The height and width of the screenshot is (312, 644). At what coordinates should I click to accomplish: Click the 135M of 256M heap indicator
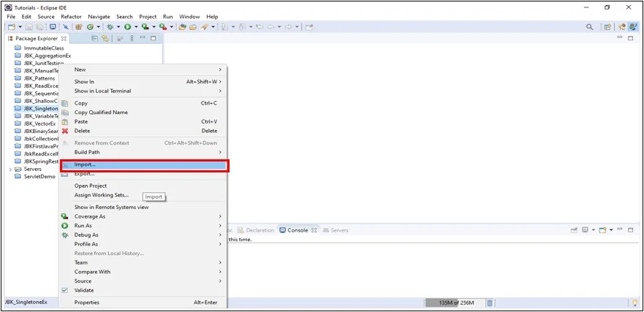(455, 303)
